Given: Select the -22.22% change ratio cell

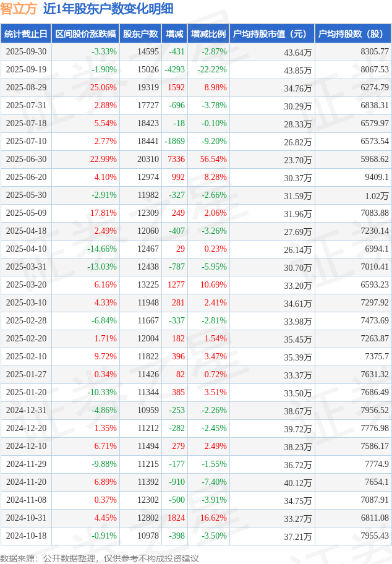Looking at the screenshot, I should [212, 70].
